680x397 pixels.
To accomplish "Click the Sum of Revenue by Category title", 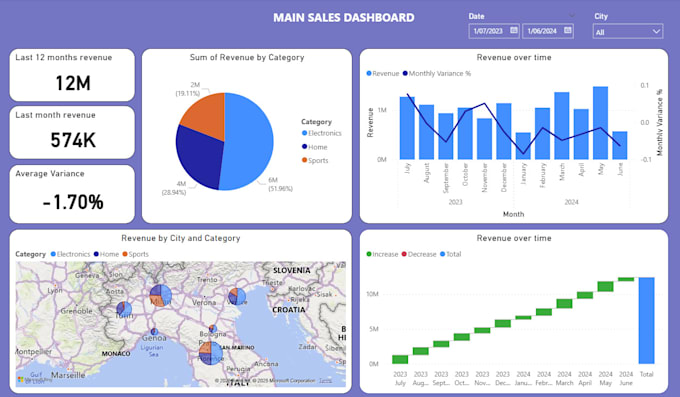I will point(247,57).
